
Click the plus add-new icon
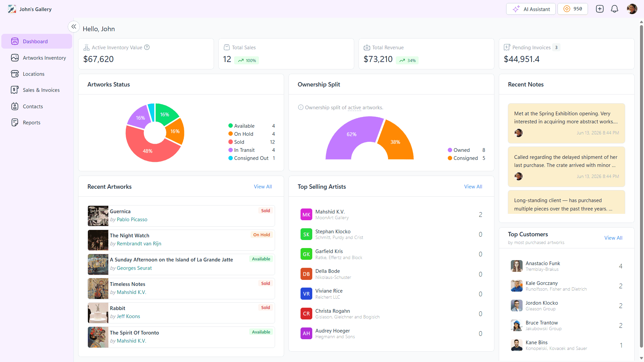pos(600,9)
